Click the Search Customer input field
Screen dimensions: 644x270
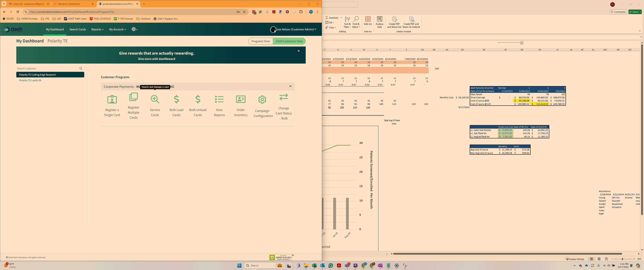[47, 68]
